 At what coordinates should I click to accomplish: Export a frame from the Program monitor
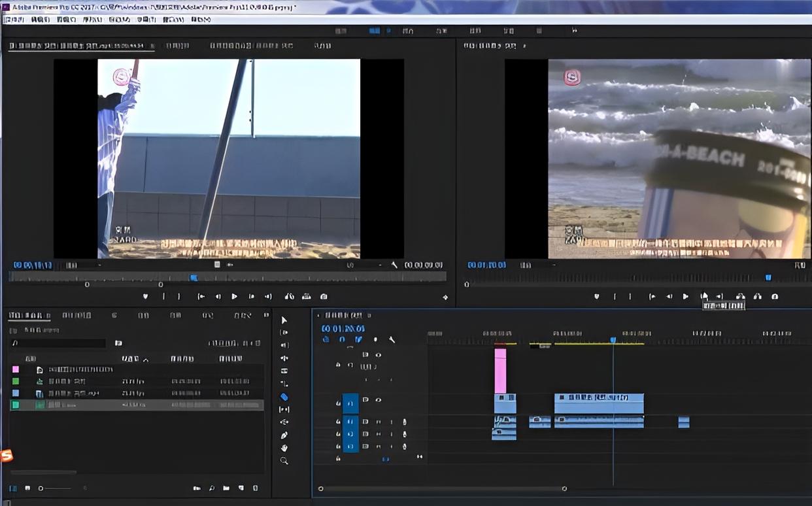pyautogui.click(x=775, y=297)
